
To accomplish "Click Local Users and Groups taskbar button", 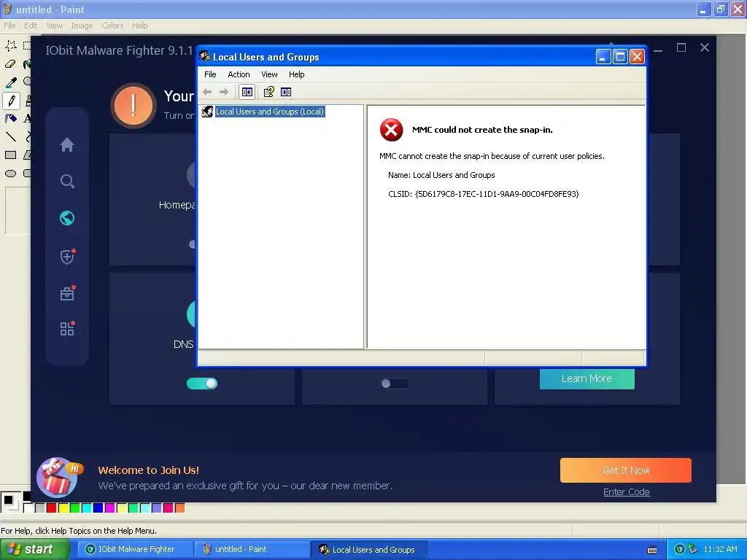I will point(368,550).
